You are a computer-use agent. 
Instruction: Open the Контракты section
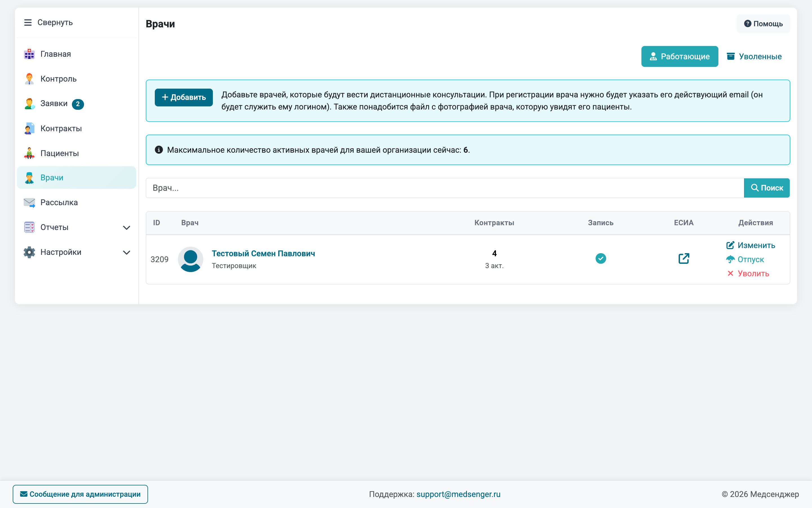tap(76, 128)
